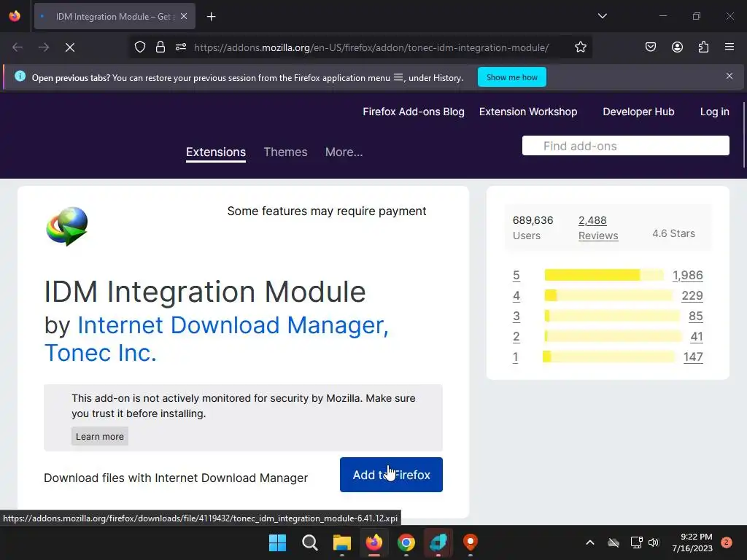The image size is (747, 560).
Task: Open Internet Download Manager, Tonec Inc. author link
Action: point(217,339)
